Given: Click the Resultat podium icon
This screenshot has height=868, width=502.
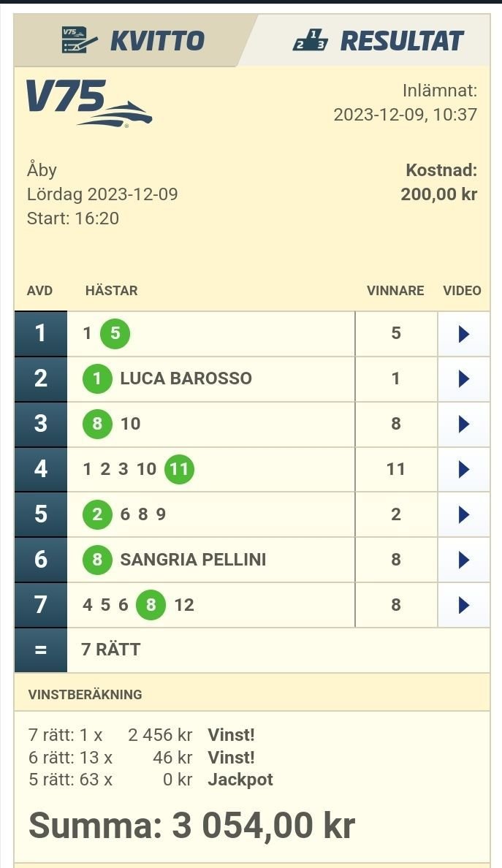Looking at the screenshot, I should click(310, 41).
